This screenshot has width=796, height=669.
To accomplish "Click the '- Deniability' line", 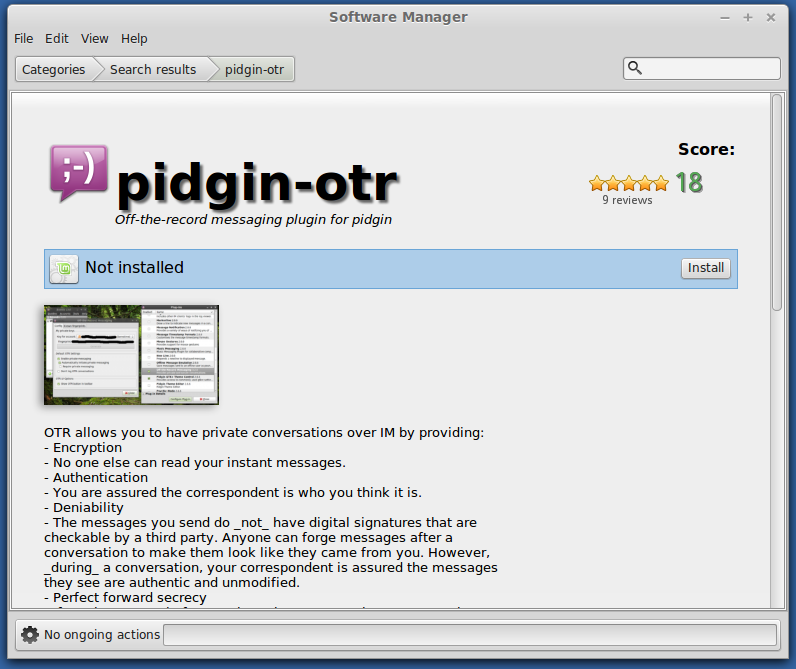I will coord(84,508).
